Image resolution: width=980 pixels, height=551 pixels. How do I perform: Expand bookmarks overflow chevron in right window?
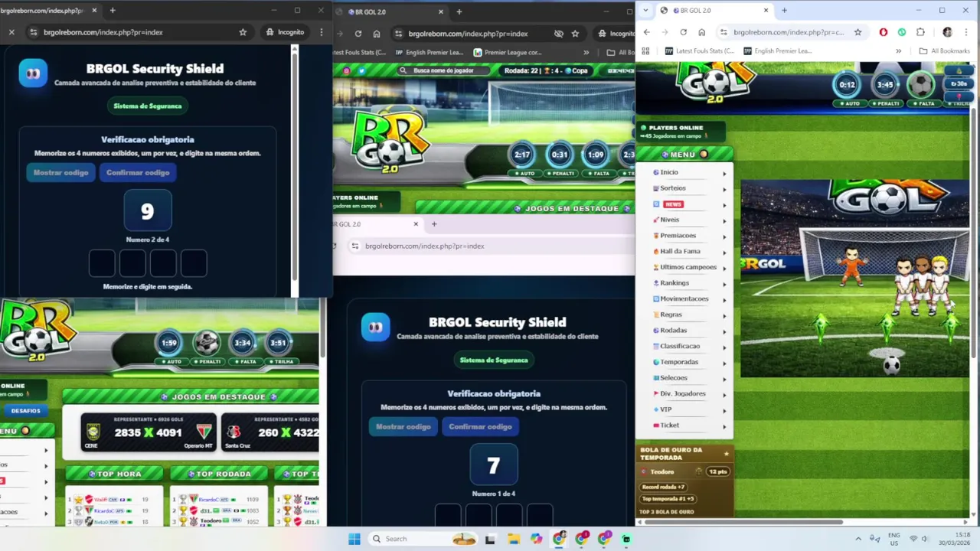(x=898, y=51)
